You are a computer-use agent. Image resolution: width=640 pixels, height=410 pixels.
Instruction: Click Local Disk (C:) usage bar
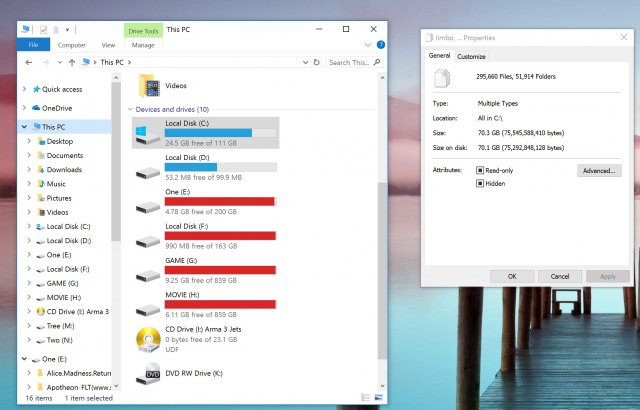[220, 133]
